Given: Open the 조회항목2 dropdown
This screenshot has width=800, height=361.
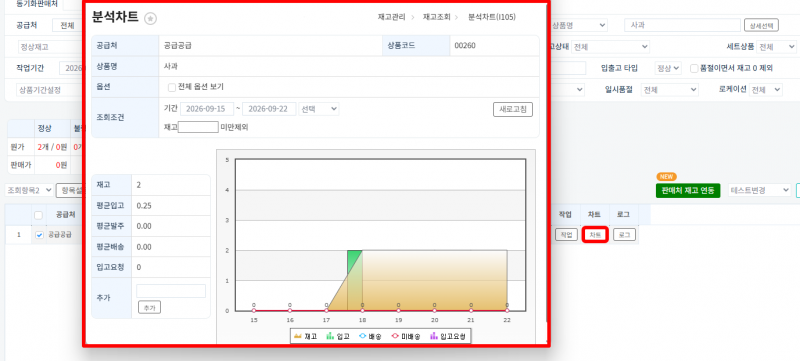Looking at the screenshot, I should [x=29, y=190].
